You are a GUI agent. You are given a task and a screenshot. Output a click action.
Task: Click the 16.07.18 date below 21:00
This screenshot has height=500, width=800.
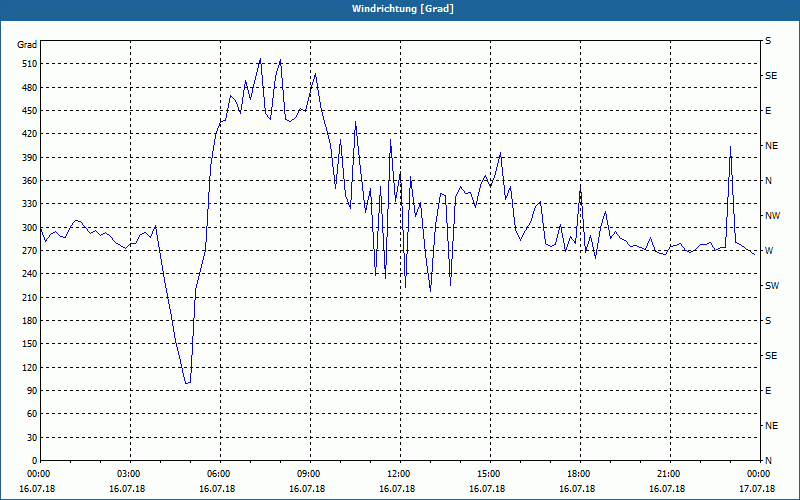click(x=667, y=489)
